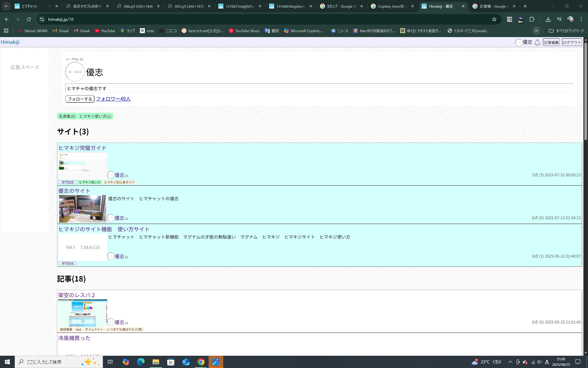Viewport: 588px width, 368px height.
Task: Open Chrome extensions puzzle icon
Action: coord(532,19)
